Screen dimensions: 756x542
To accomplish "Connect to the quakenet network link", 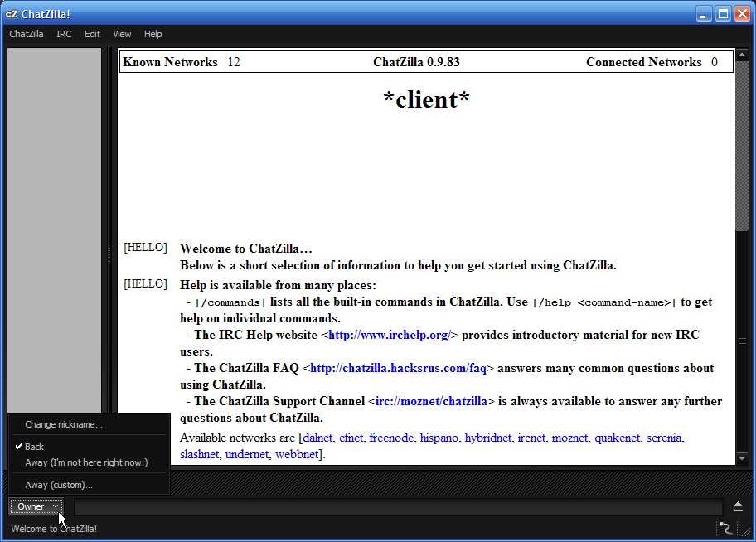I will click(617, 438).
